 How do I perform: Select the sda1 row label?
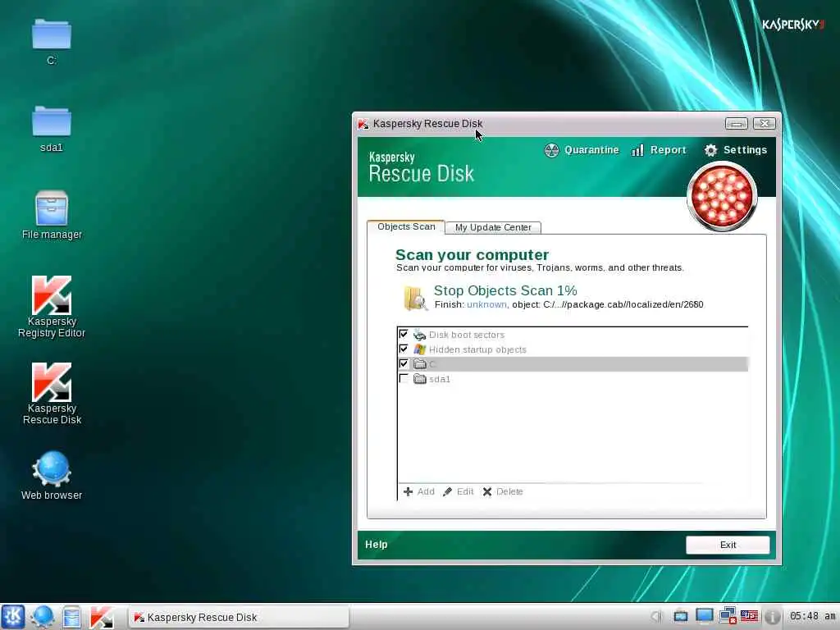tap(440, 379)
